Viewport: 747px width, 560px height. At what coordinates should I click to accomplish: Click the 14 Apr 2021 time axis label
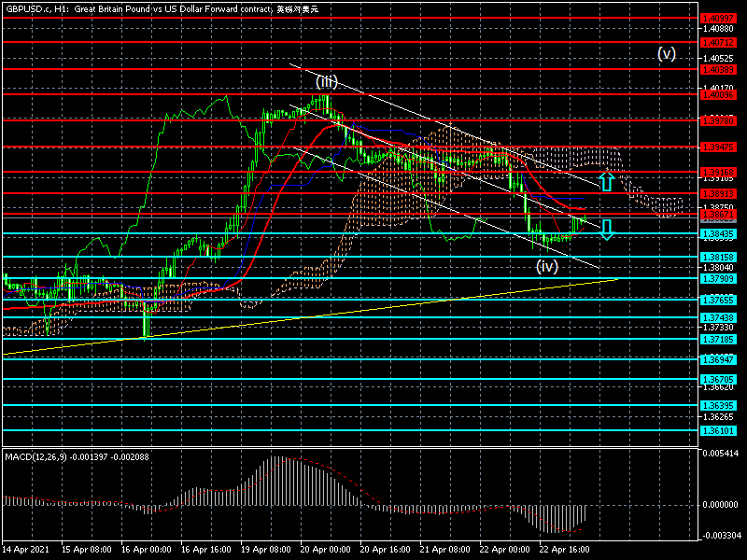[25, 549]
